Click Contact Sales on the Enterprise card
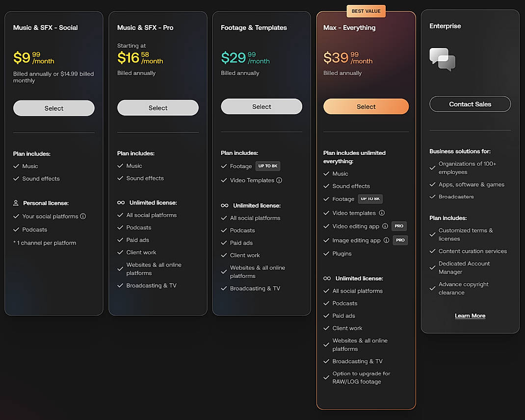 coord(470,104)
